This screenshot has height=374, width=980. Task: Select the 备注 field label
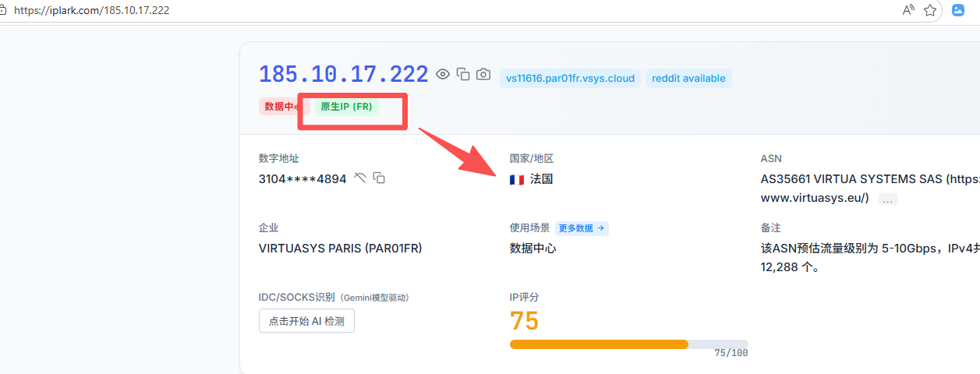click(x=770, y=228)
